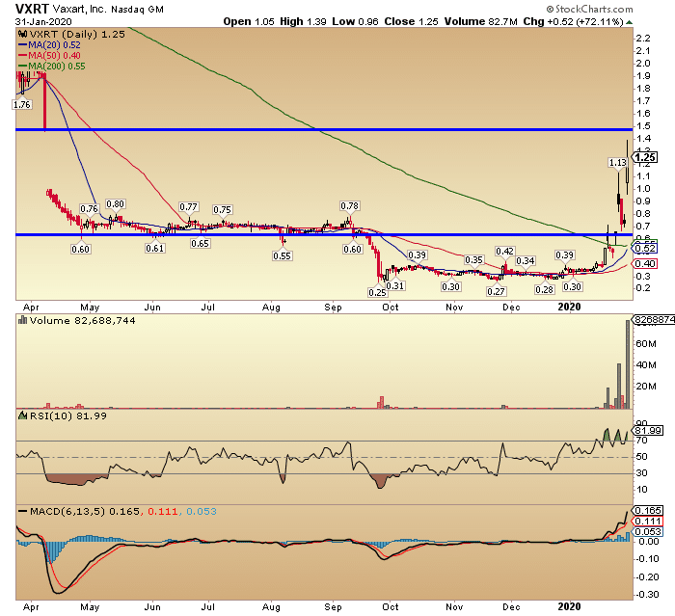Click the Low 0.96 value in the header

click(355, 21)
